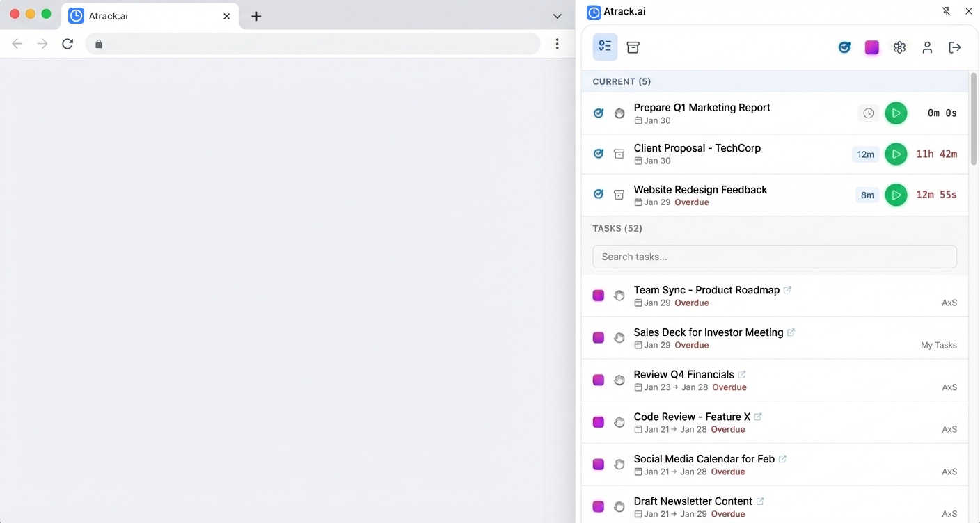Click the logout icon in the header
Image resolution: width=980 pixels, height=523 pixels.
tap(955, 47)
